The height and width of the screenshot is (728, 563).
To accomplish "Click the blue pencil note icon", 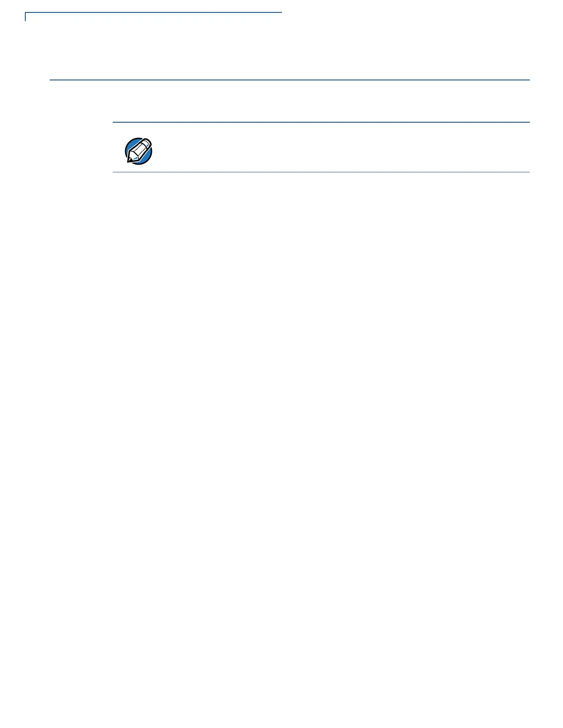I will coord(138,151).
